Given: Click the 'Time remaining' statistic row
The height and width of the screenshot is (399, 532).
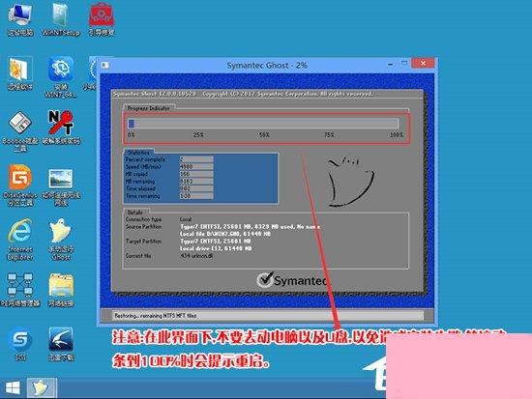Looking at the screenshot, I should (169, 196).
